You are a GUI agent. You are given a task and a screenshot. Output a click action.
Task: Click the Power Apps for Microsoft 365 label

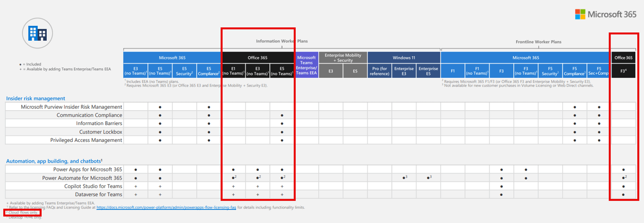tap(88, 170)
